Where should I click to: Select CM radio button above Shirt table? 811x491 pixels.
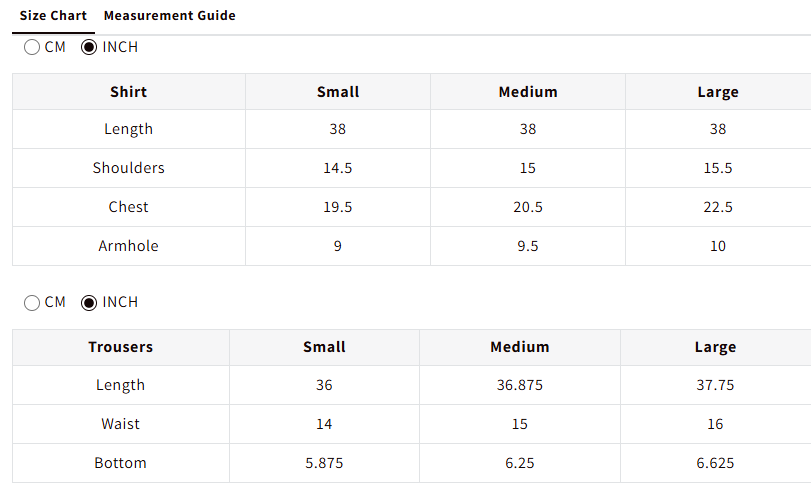tap(32, 47)
